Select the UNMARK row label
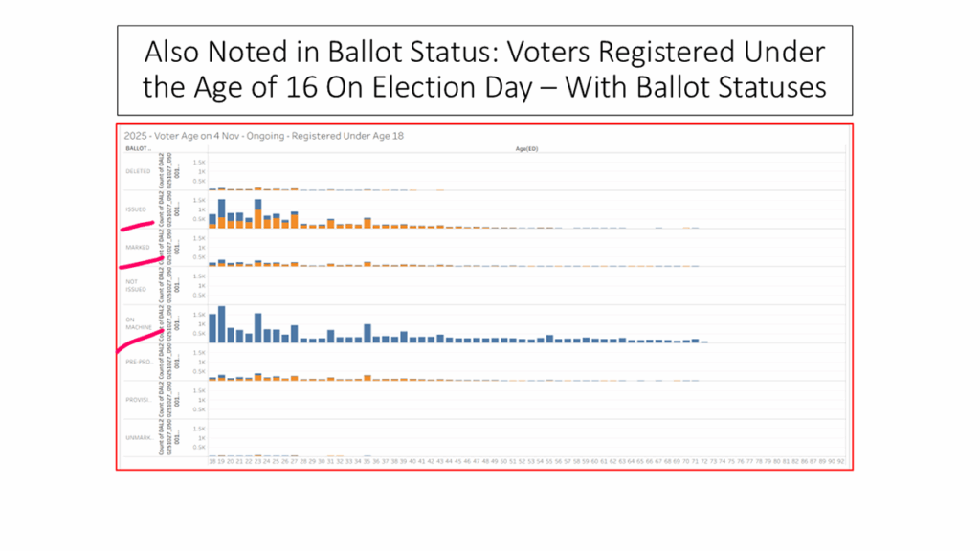Image resolution: width=980 pixels, height=551 pixels. [x=137, y=438]
